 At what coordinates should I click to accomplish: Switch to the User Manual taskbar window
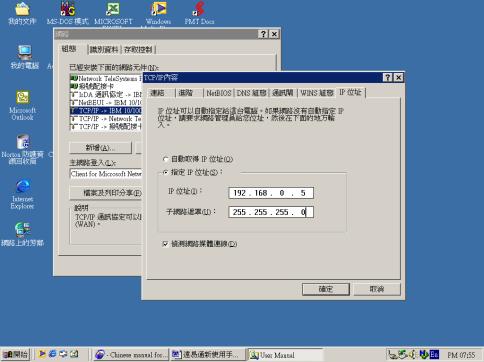pos(285,354)
